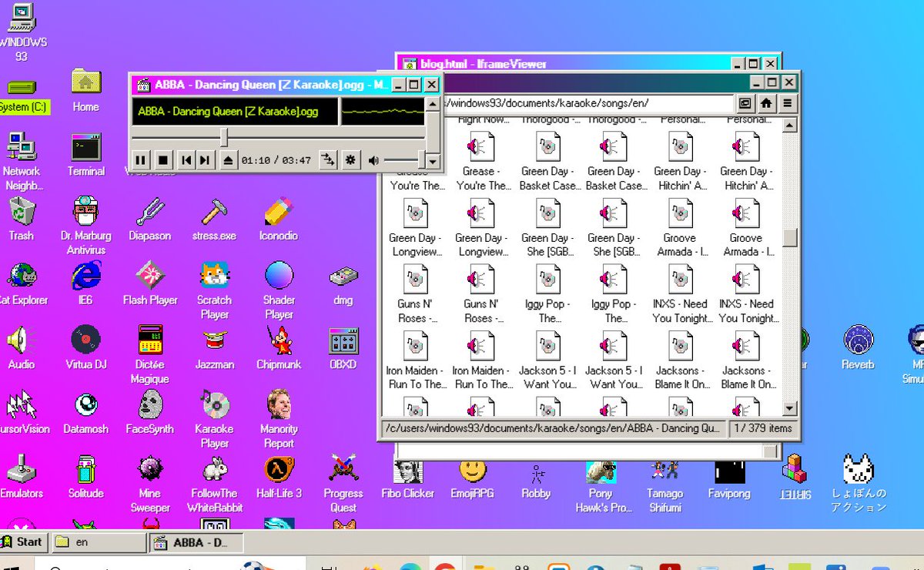Launch the Karaoke Player desktop icon

214,420
